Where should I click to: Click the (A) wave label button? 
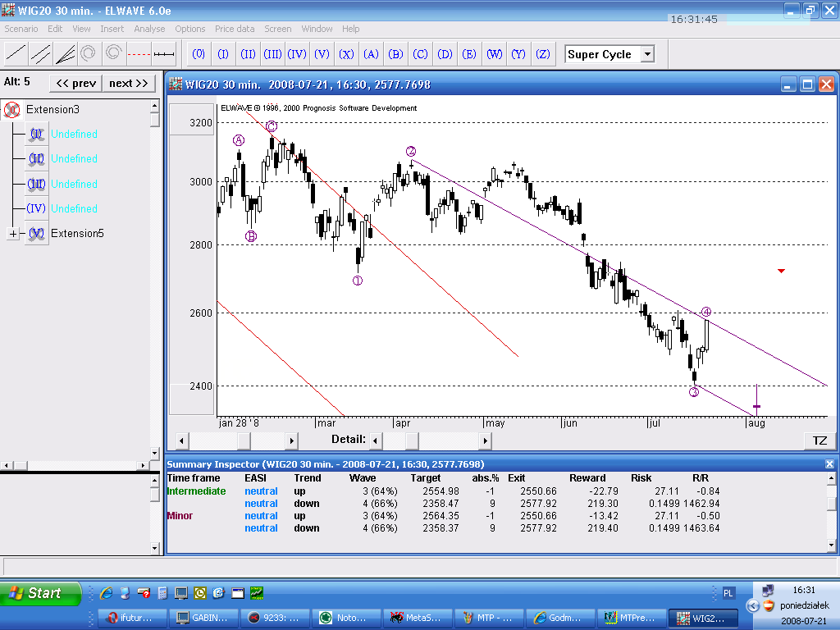[371, 54]
